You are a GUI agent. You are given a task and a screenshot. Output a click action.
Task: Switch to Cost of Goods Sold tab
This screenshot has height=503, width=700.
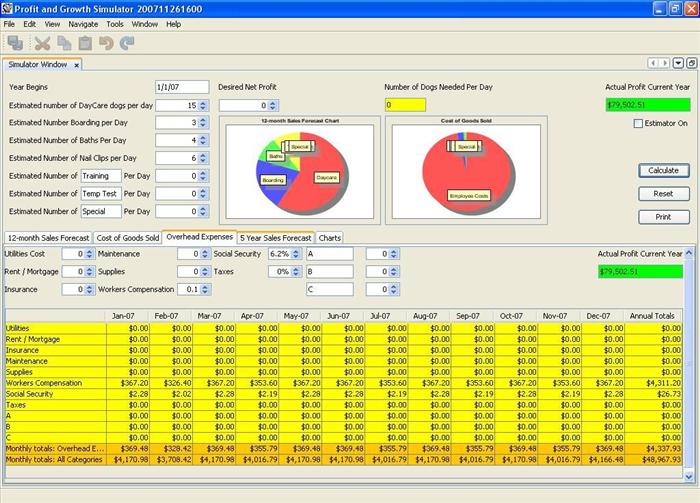128,238
